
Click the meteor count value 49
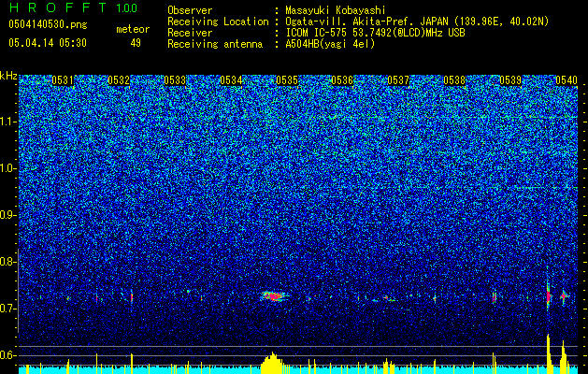pyautogui.click(x=136, y=43)
